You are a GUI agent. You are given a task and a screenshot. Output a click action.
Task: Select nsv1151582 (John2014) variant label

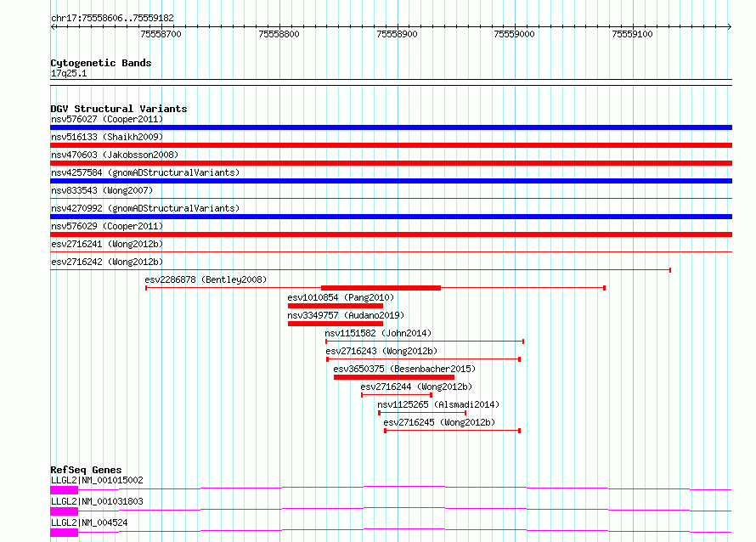378,333
